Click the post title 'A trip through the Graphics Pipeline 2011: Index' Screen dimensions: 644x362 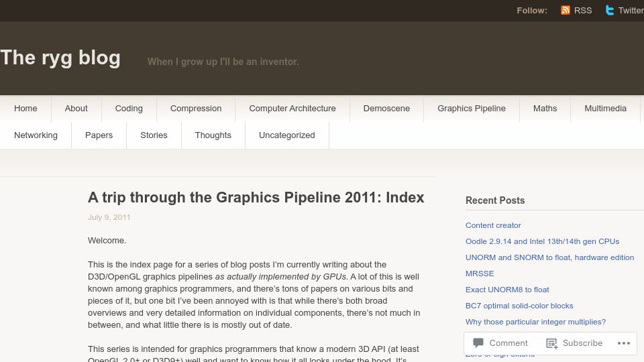[256, 197]
